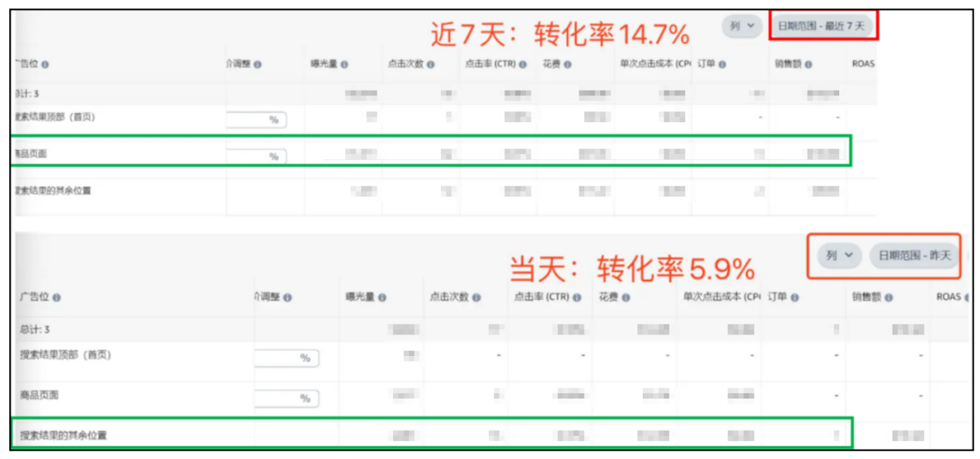The height and width of the screenshot is (459, 980).
Task: Sort by 点击次数 column in last-7-days table
Action: pyautogui.click(x=407, y=65)
